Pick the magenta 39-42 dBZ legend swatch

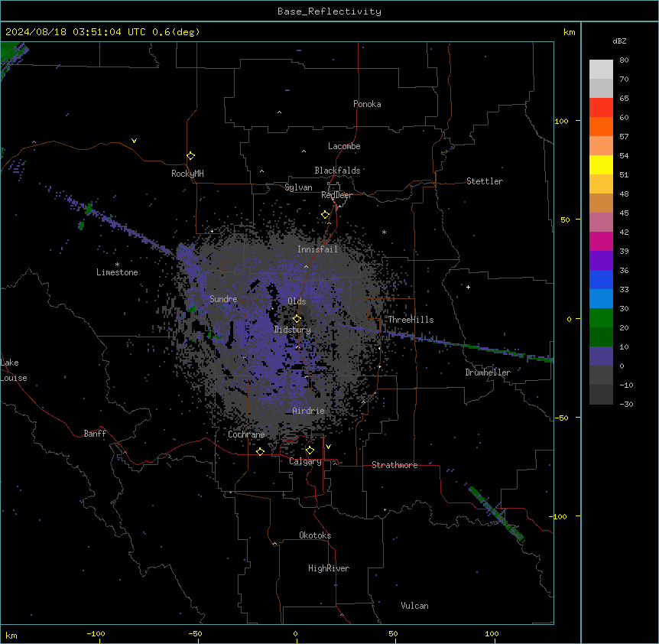click(x=601, y=241)
